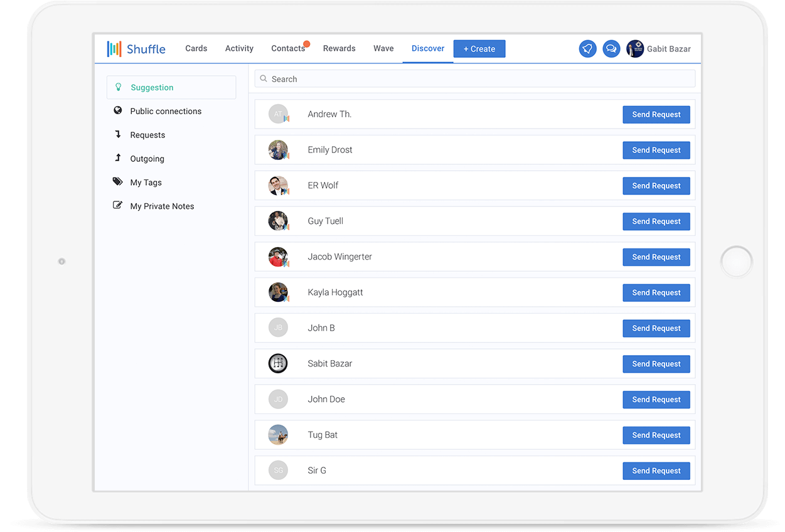Open Jacob Wingerter's profile picture

pos(278,257)
